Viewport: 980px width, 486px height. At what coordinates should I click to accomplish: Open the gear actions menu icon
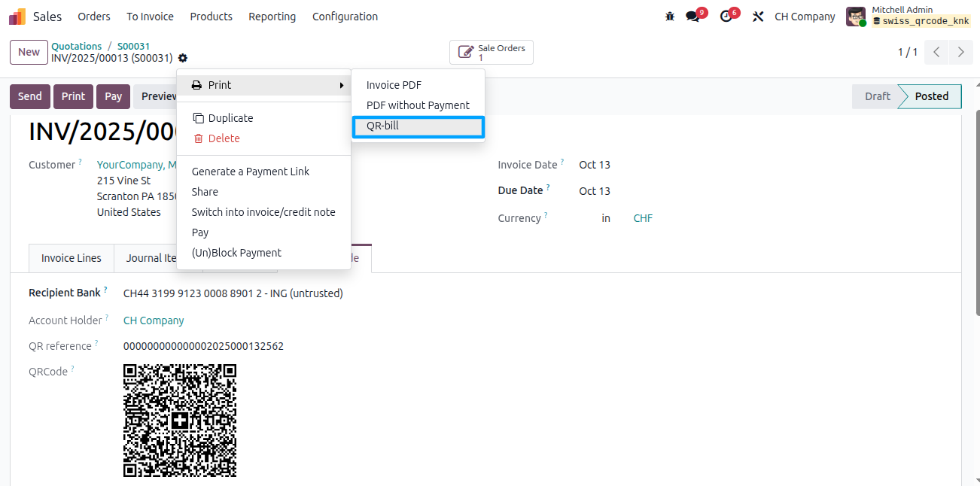click(x=183, y=58)
